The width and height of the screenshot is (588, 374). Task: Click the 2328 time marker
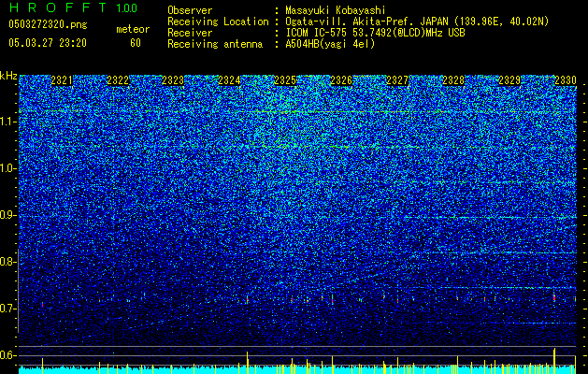[x=453, y=80]
